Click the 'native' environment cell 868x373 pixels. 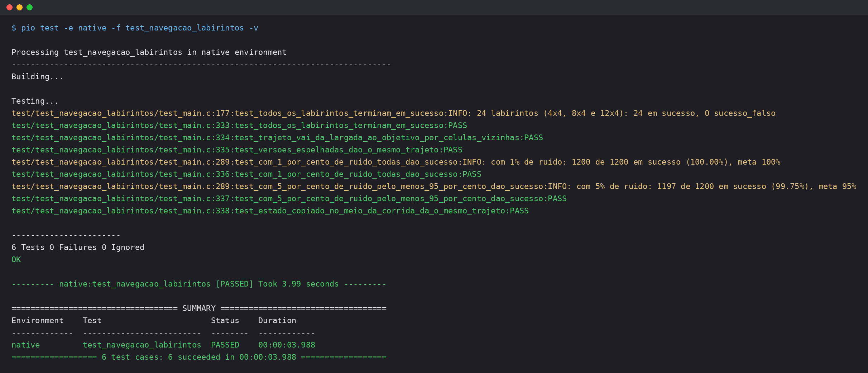[x=25, y=345]
